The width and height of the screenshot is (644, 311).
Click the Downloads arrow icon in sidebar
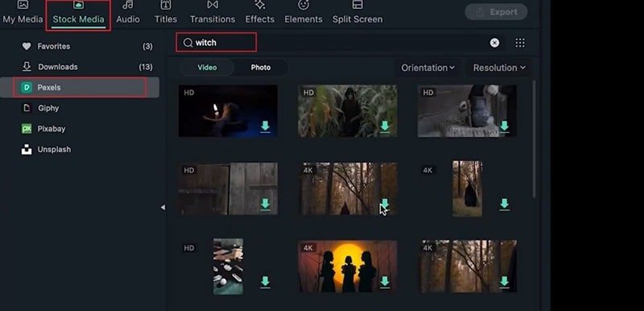coord(27,67)
